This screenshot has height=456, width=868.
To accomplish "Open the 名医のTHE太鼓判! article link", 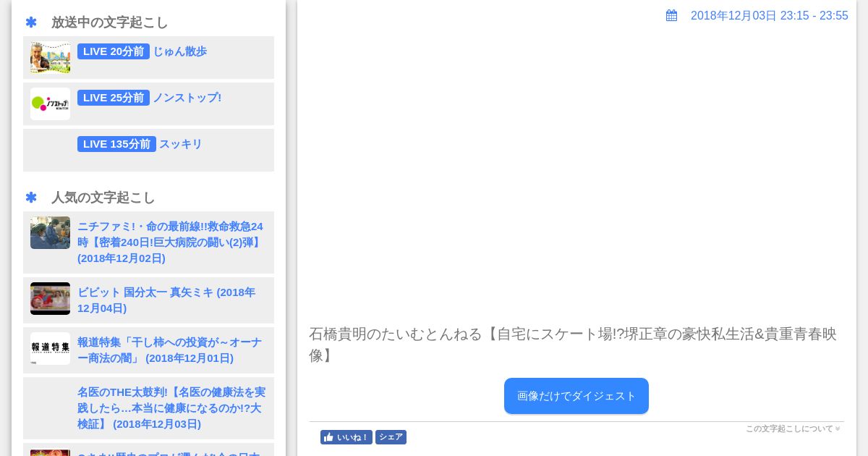I will (171, 408).
